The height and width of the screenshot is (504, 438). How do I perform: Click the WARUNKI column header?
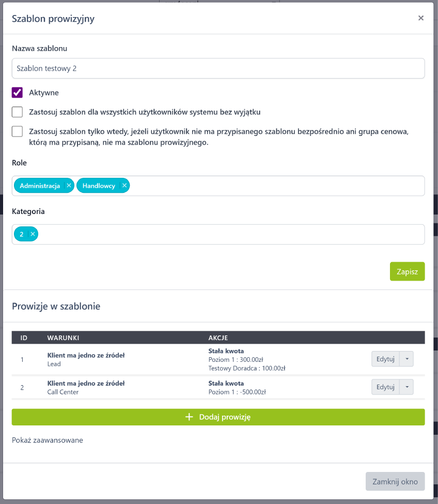pyautogui.click(x=63, y=338)
